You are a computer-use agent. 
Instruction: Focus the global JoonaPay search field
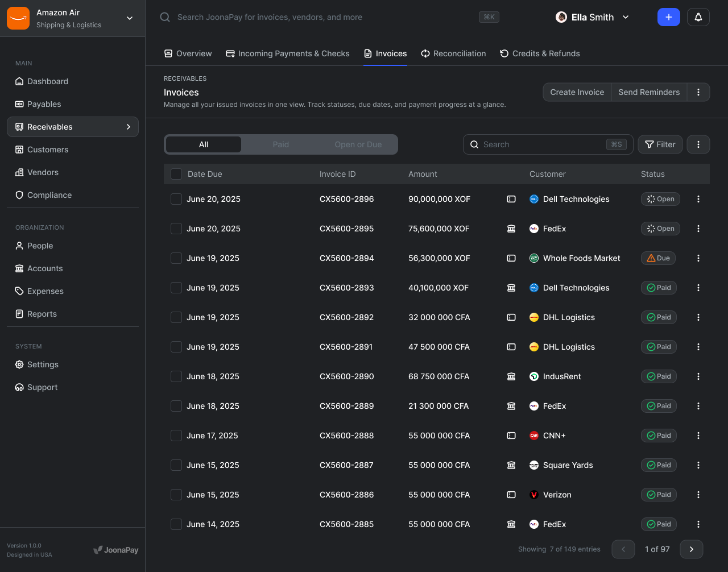(330, 17)
